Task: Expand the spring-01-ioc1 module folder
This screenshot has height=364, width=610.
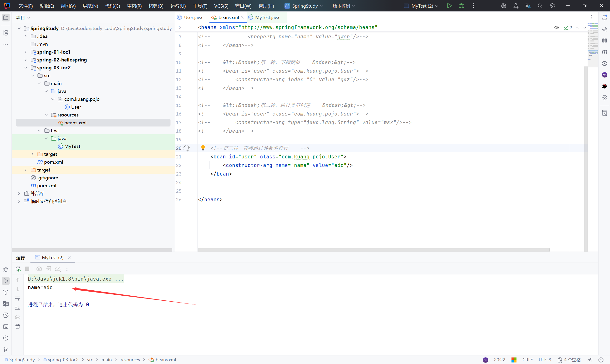Action: pyautogui.click(x=25, y=52)
